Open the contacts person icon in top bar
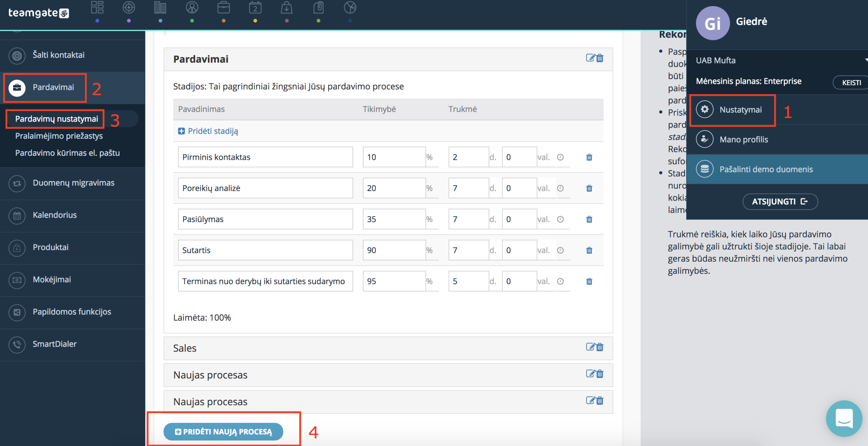 (192, 7)
